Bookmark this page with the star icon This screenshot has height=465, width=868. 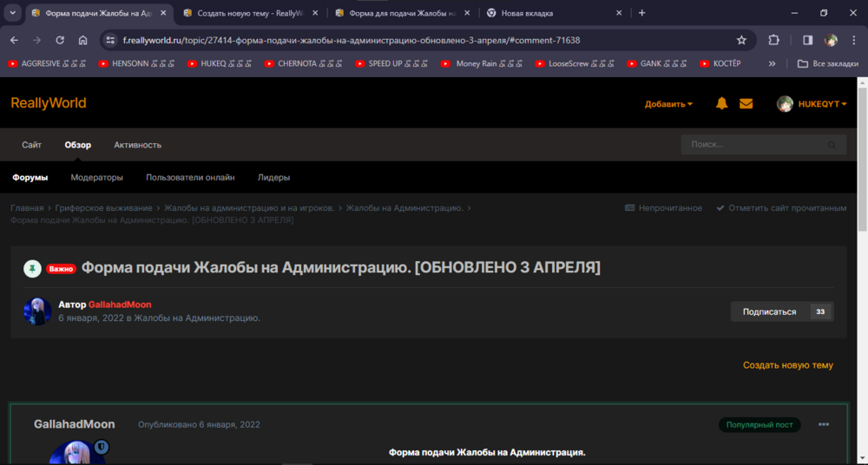coord(741,41)
